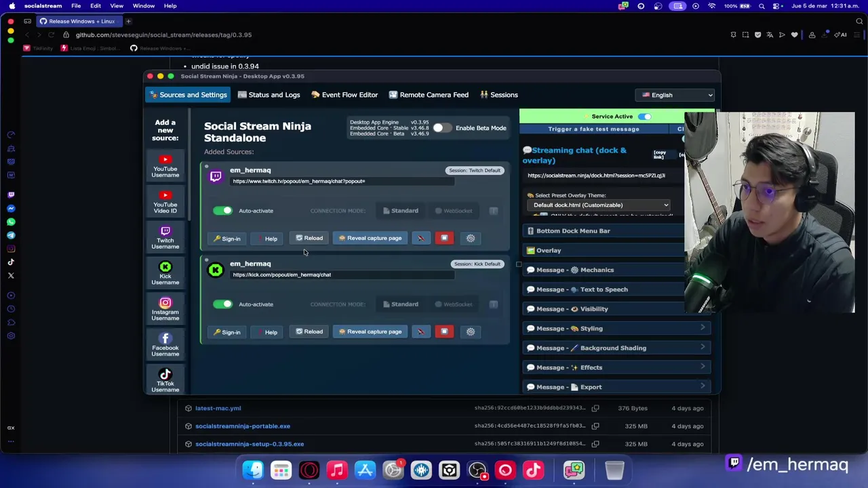Select WebSocket mode for Kick source
This screenshot has height=488, width=868.
[x=454, y=304]
